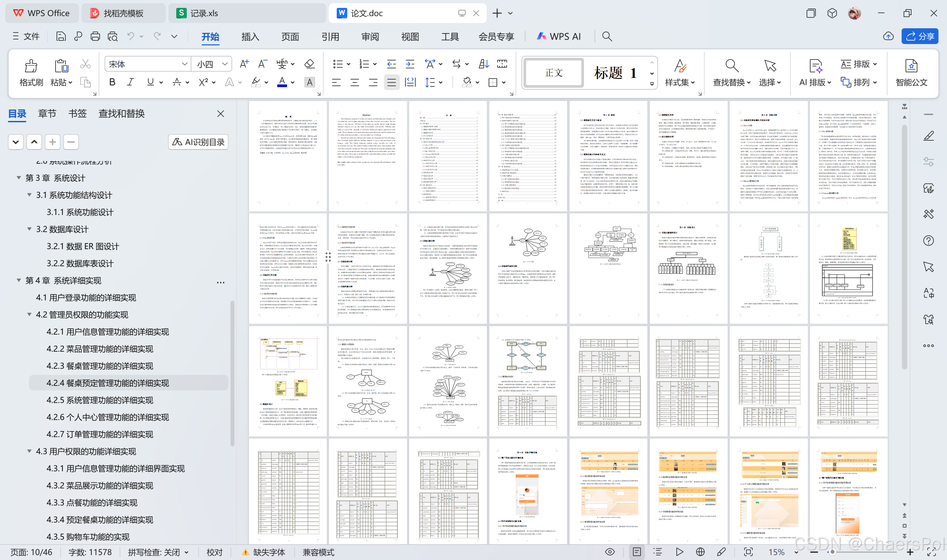Click the AI识别目录 button
947x560 pixels.
click(198, 142)
